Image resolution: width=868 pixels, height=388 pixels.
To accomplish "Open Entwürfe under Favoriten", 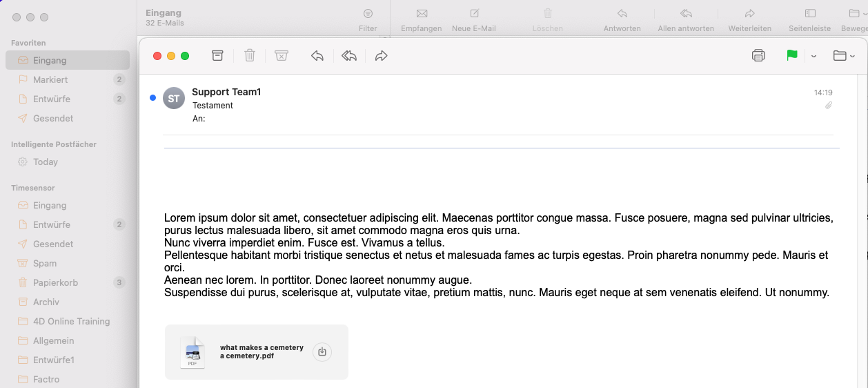I will [68, 99].
